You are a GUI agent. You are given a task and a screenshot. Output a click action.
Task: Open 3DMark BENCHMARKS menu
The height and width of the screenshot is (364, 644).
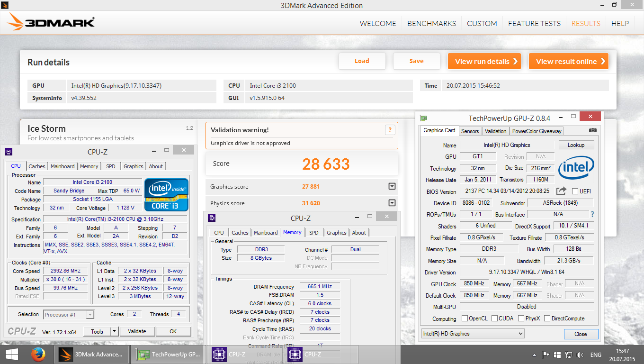pyautogui.click(x=431, y=23)
